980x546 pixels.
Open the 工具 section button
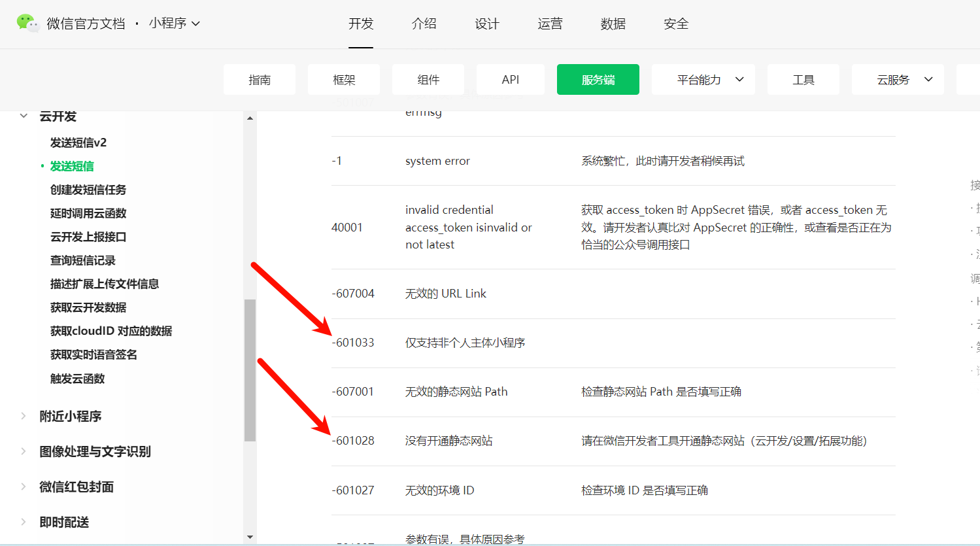click(x=803, y=79)
